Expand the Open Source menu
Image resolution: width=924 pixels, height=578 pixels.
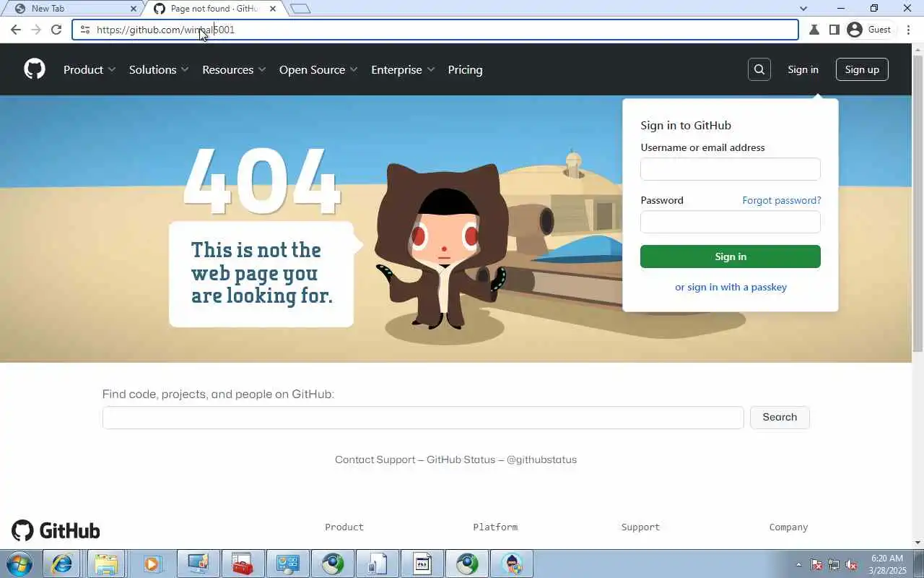pos(318,69)
